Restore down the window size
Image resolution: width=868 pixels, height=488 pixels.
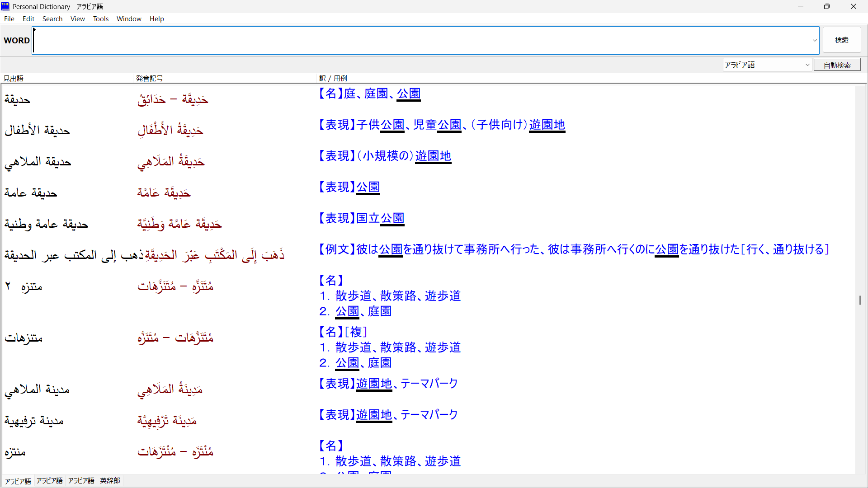[x=826, y=6]
